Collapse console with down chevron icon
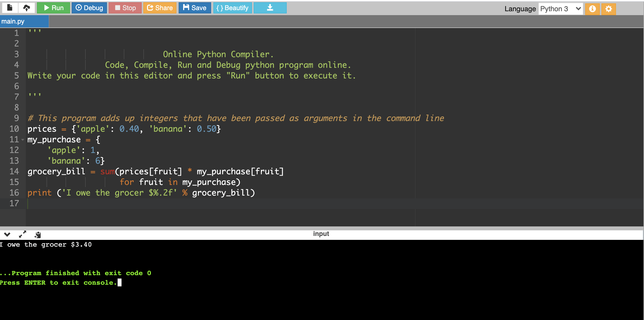 pyautogui.click(x=7, y=234)
